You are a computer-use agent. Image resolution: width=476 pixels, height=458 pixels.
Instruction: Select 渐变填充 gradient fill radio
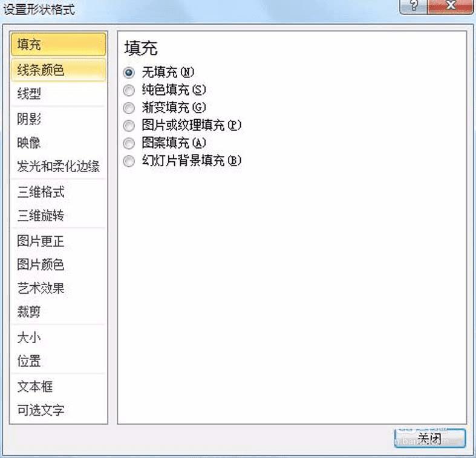pos(129,108)
